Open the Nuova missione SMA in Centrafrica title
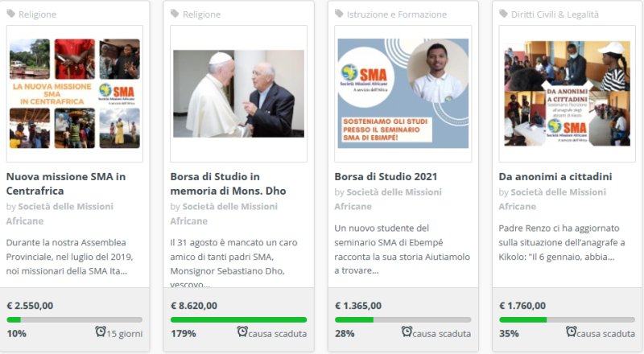The width and height of the screenshot is (644, 354). (65, 183)
